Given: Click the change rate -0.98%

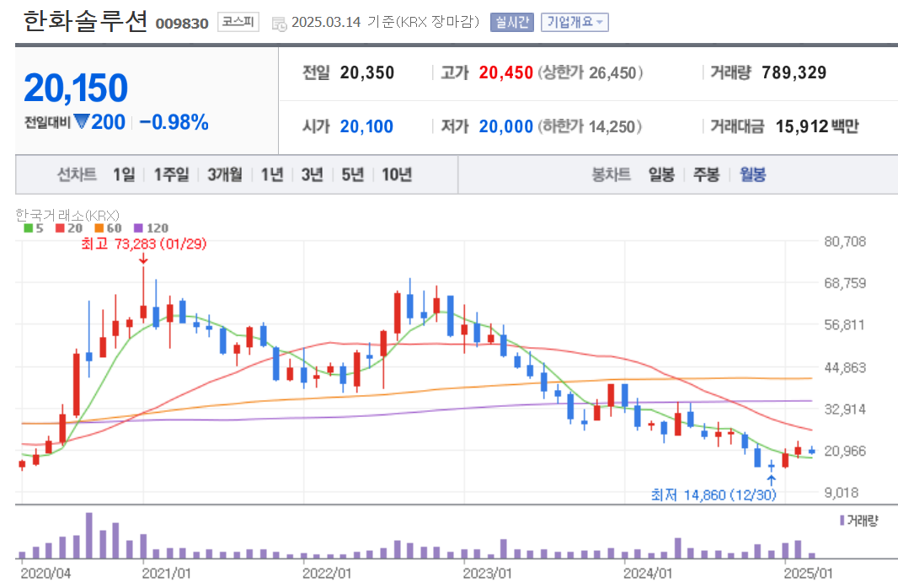Looking at the screenshot, I should 174,122.
